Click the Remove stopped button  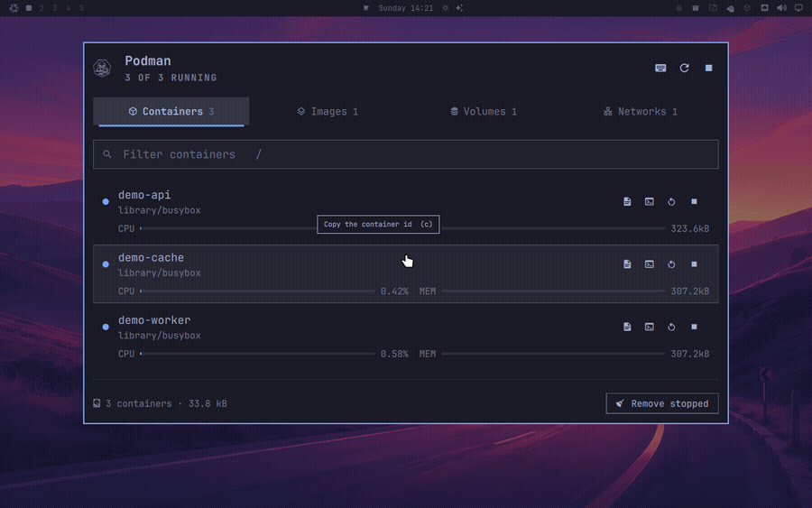click(x=662, y=403)
